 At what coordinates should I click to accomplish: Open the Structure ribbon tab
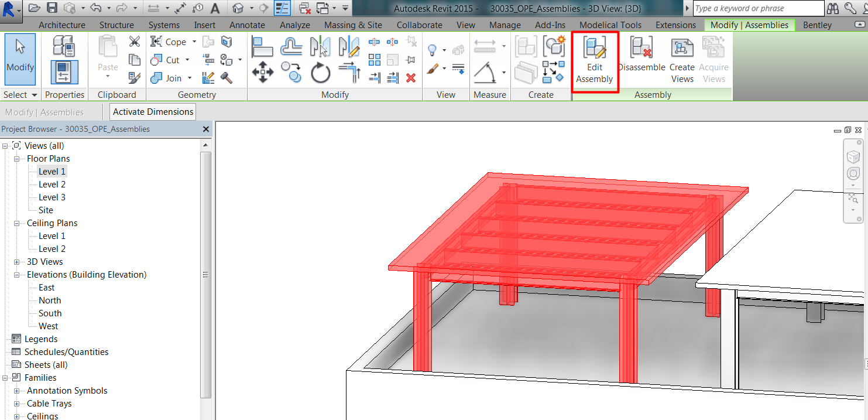(x=116, y=25)
